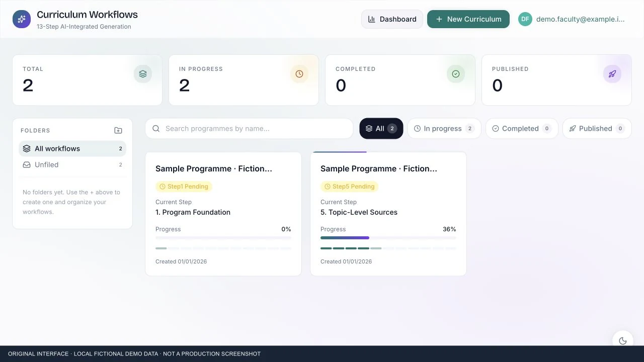644x362 pixels.
Task: Click the bar chart icon in the Dashboard button
Action: click(372, 19)
